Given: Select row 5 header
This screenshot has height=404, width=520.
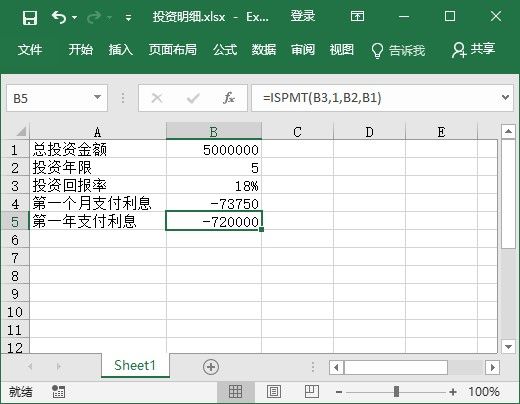Looking at the screenshot, I should [x=15, y=222].
